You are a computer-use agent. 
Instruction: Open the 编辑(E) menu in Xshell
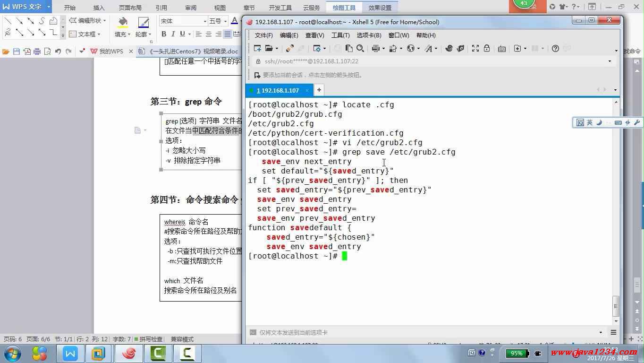point(288,35)
